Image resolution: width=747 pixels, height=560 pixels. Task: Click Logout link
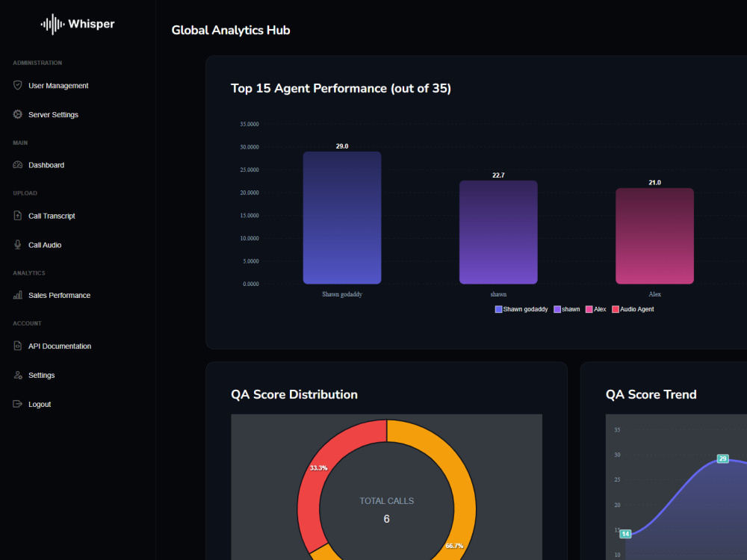[40, 404]
